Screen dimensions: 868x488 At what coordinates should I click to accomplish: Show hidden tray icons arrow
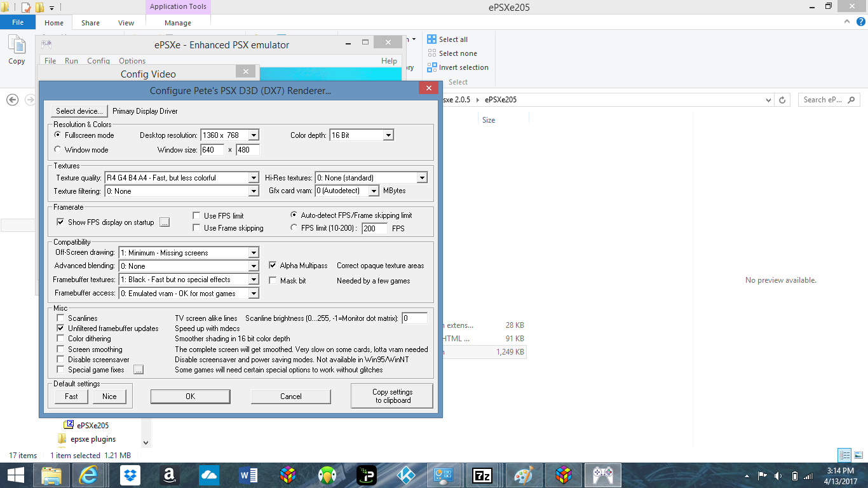(x=747, y=475)
